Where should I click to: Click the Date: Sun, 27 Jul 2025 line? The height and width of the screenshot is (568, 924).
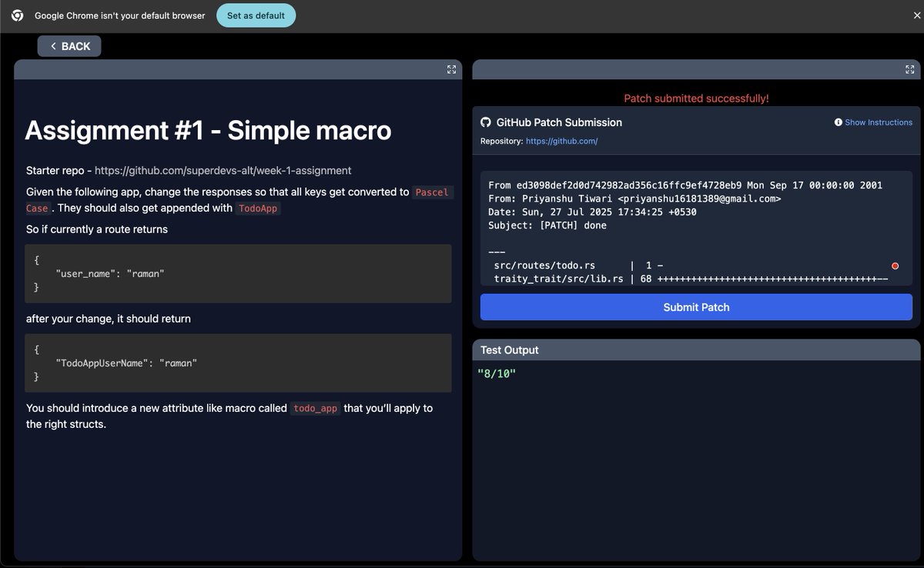point(592,212)
